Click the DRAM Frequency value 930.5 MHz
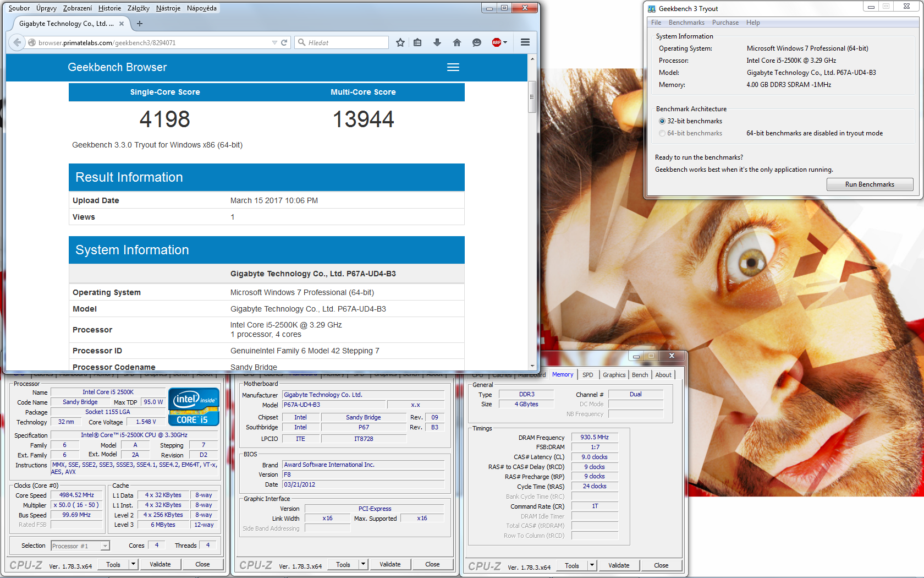Screen dimensions: 924x578 [595, 437]
